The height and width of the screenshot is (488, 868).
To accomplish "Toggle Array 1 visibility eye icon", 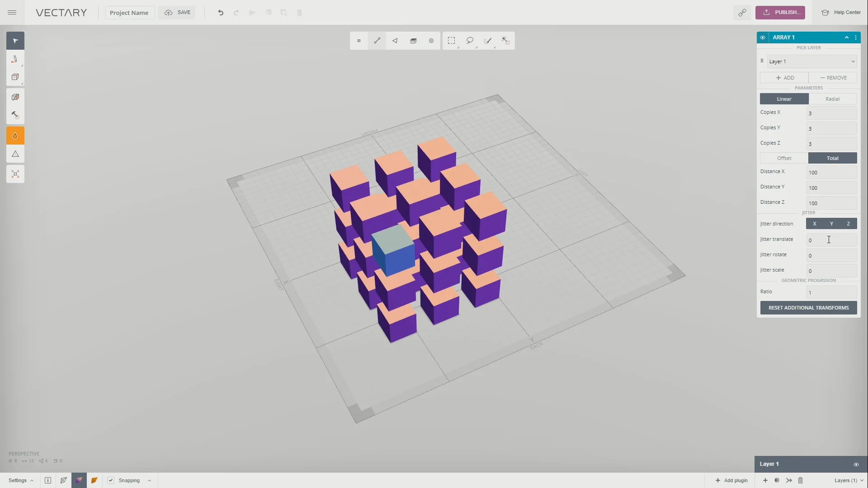I will click(x=763, y=38).
